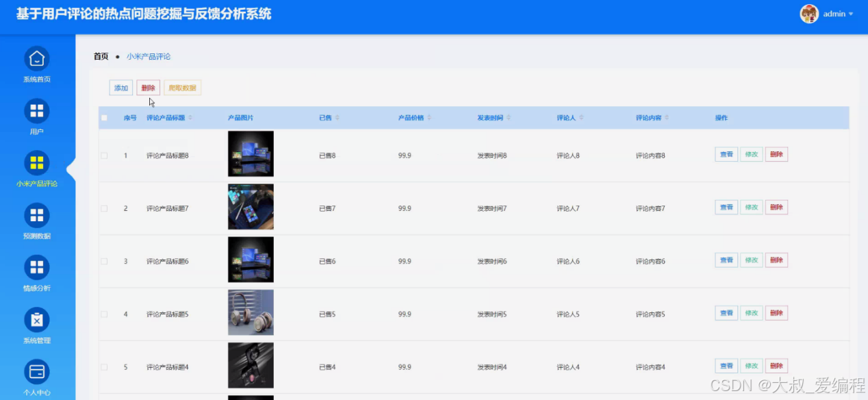The height and width of the screenshot is (400, 868).
Task: Click the 预测数据 menu label
Action: 37,236
